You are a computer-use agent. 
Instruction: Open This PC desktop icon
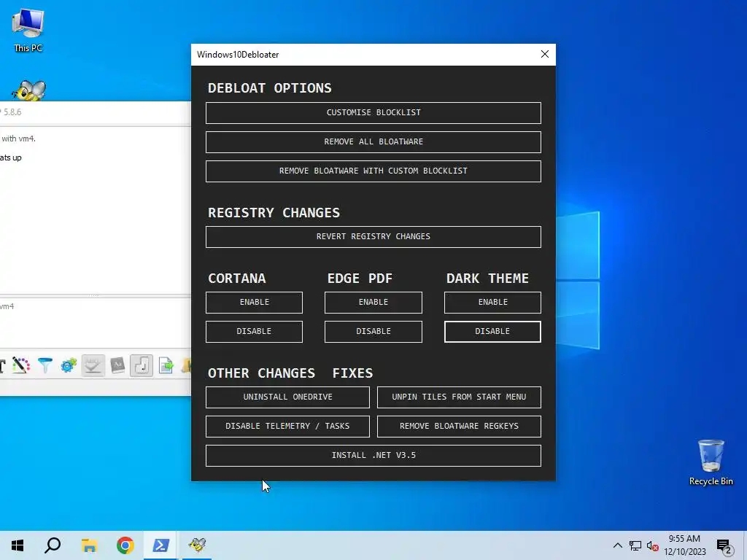tap(28, 31)
